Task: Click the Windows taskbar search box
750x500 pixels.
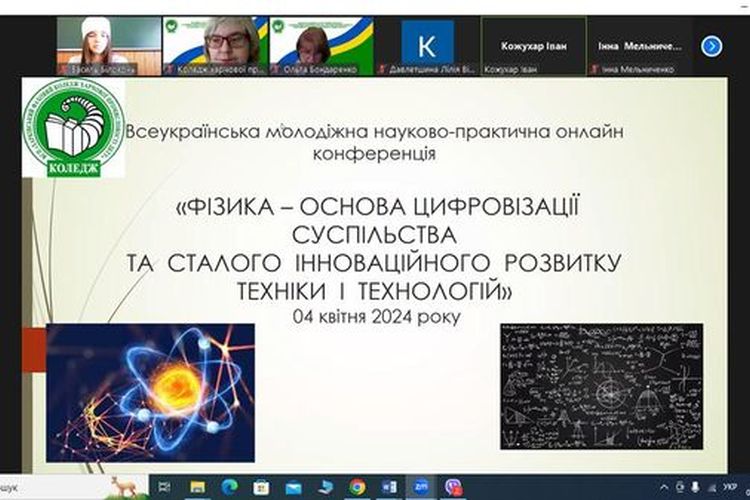Action: point(60,487)
